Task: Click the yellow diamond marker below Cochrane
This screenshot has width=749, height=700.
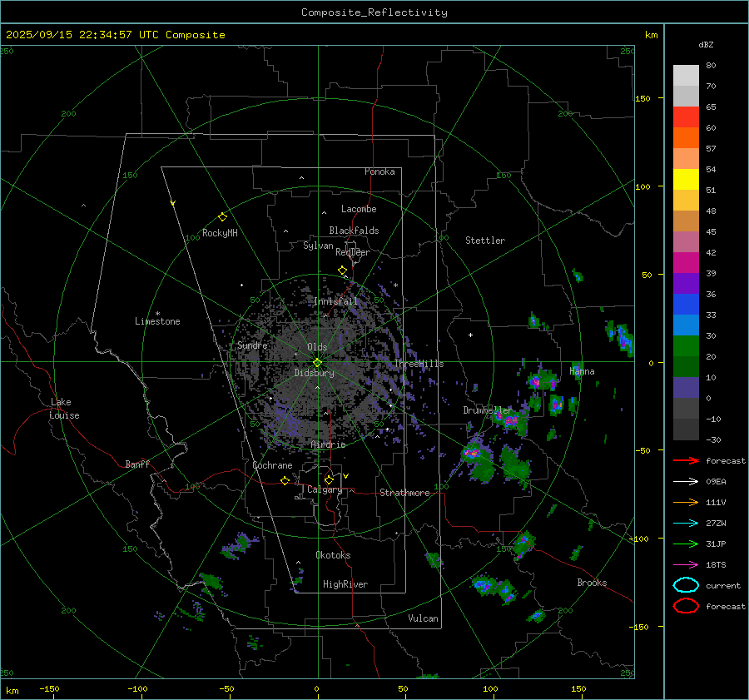Action: (285, 480)
